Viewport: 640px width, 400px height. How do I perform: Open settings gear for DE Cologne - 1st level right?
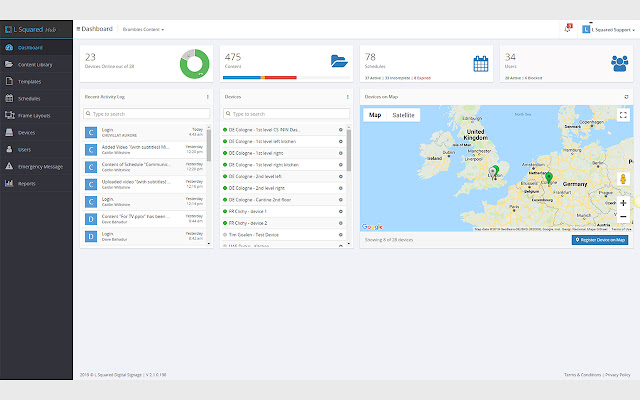340,153
